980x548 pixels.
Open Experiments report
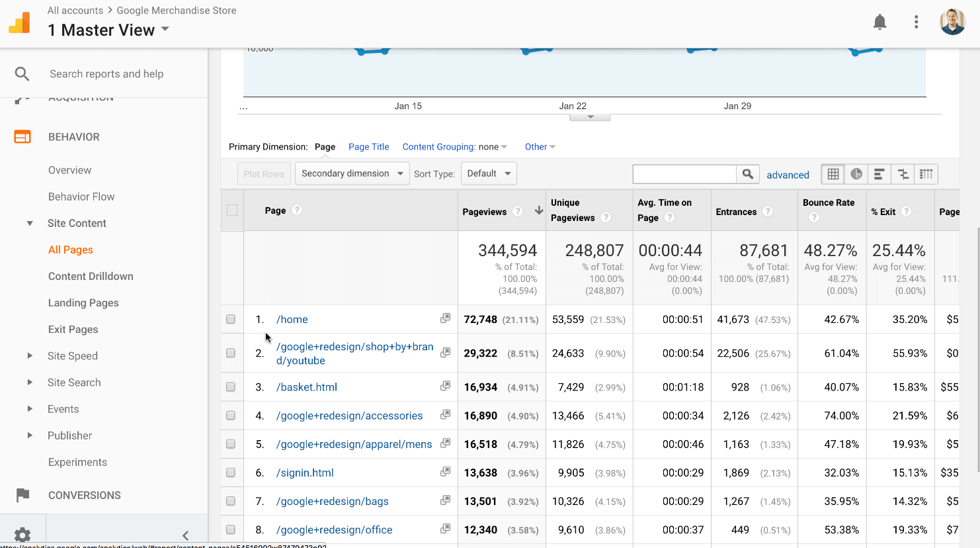click(77, 462)
